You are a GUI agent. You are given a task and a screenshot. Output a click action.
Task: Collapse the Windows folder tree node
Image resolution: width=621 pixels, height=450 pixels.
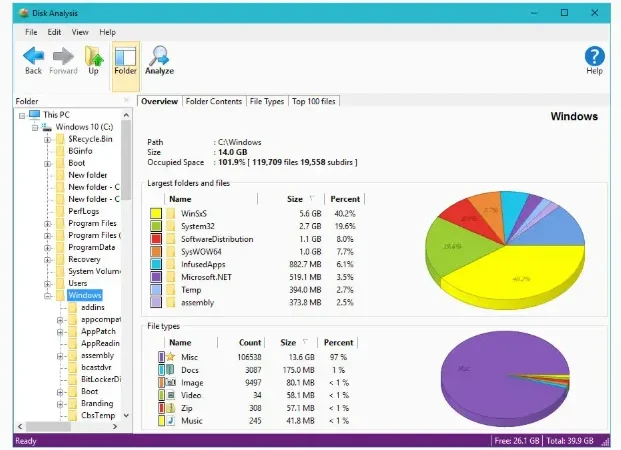click(x=48, y=296)
